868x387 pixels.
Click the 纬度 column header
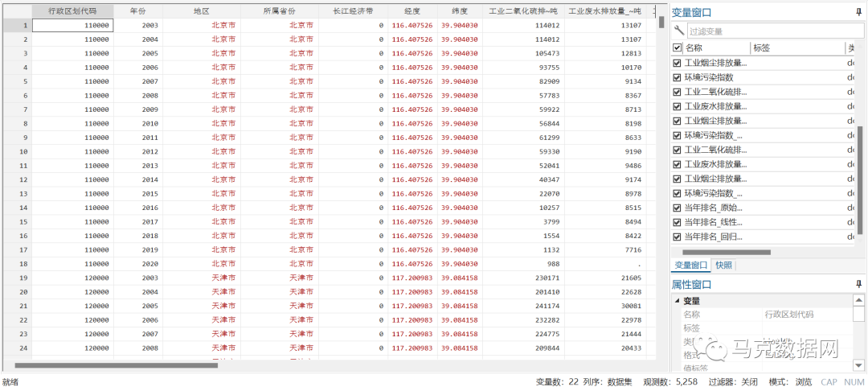click(x=460, y=11)
